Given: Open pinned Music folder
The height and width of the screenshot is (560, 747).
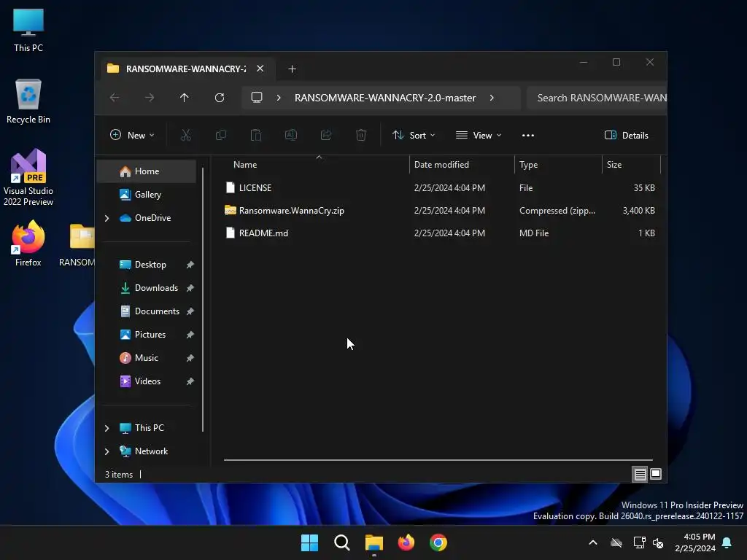Looking at the screenshot, I should [146, 358].
